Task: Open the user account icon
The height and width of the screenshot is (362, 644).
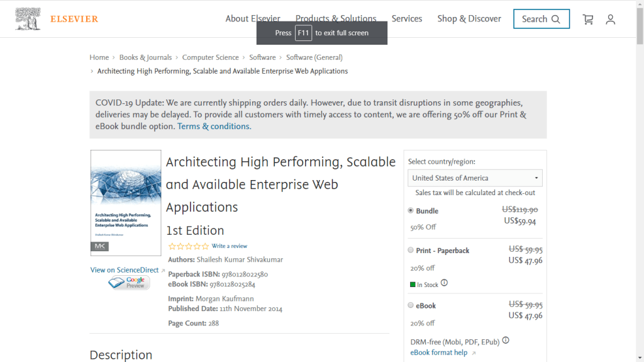Action: click(x=610, y=20)
